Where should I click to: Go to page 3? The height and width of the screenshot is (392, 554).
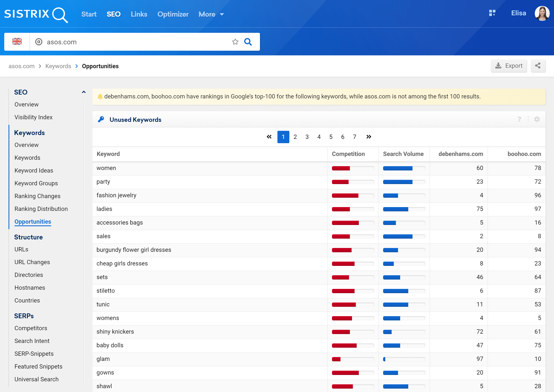coord(307,137)
